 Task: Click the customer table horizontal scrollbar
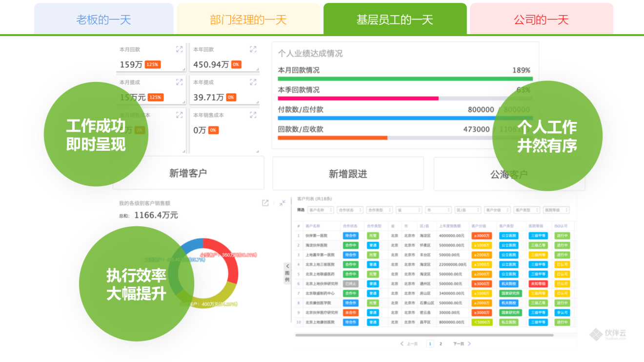pos(424,335)
